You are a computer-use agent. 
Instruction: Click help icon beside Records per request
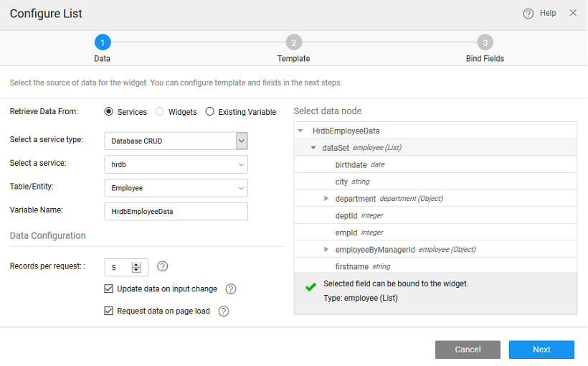tap(162, 266)
